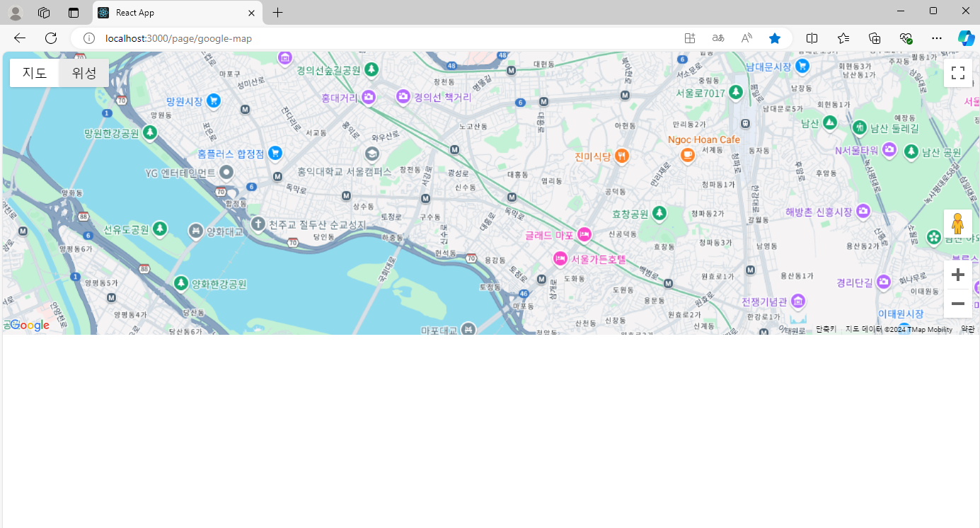Click the 진미식당 restaurant marker

pyautogui.click(x=621, y=156)
